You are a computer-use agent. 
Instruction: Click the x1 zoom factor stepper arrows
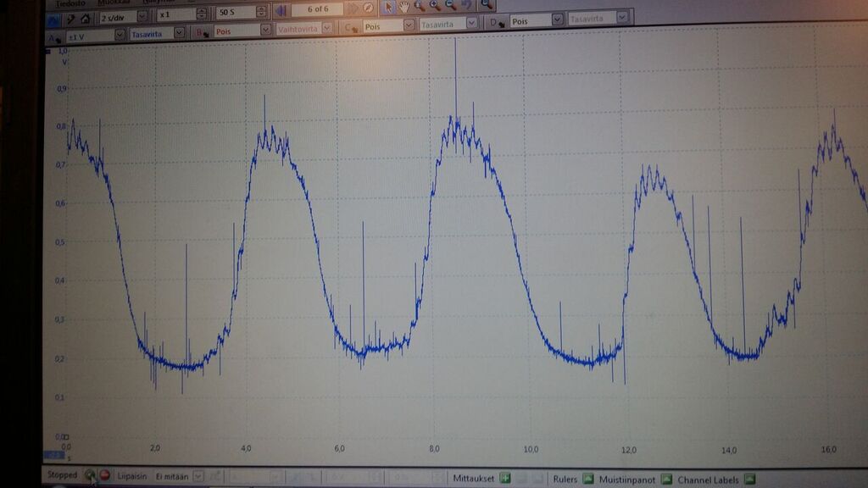(x=202, y=14)
